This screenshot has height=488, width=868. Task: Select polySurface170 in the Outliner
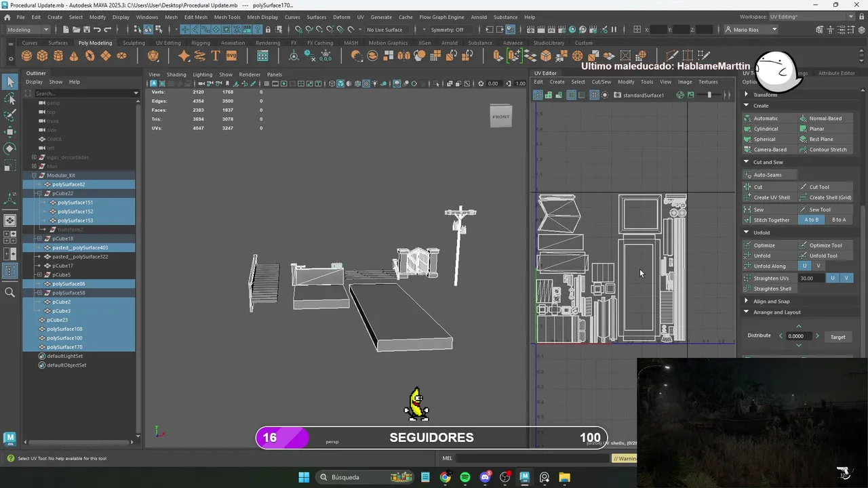[64, 347]
